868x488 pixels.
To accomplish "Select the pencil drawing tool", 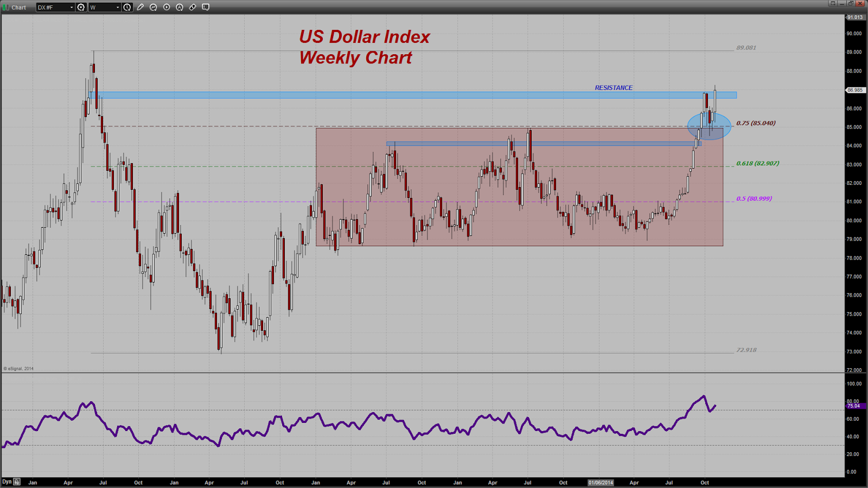I will click(x=141, y=7).
